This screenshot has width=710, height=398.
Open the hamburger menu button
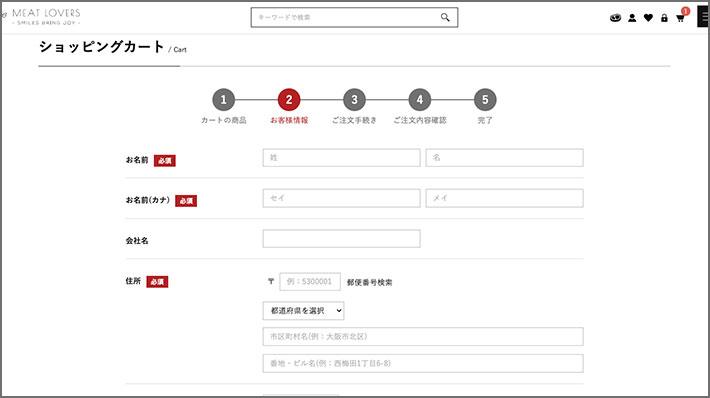(704, 17)
